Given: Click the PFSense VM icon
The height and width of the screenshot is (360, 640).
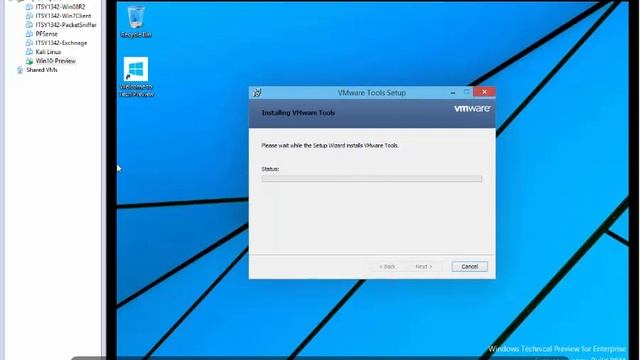Looking at the screenshot, I should (x=29, y=34).
